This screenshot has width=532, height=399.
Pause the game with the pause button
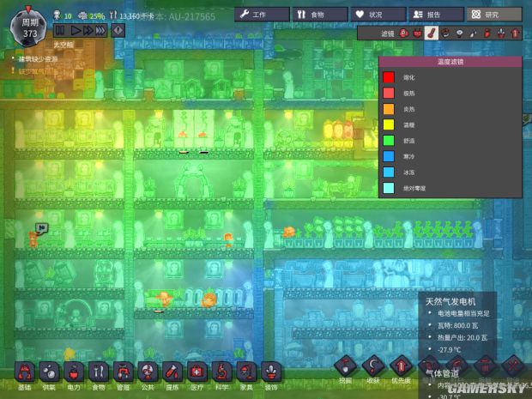pyautogui.click(x=60, y=30)
